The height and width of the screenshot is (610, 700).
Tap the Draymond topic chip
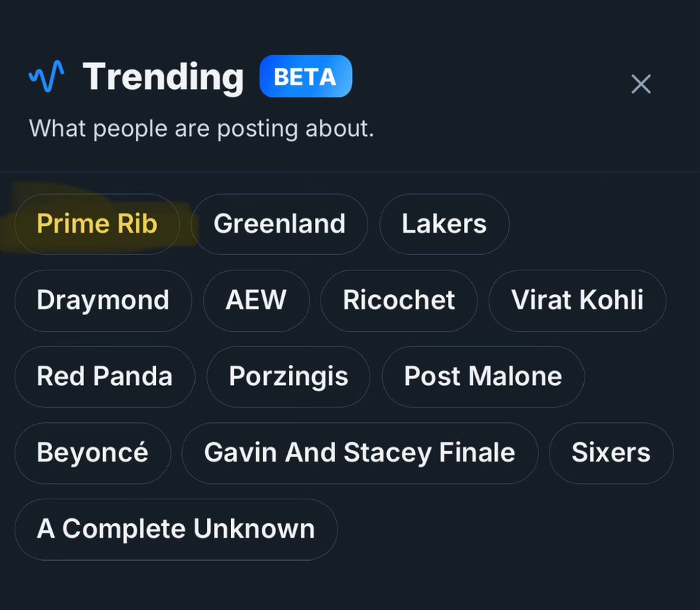tap(103, 300)
